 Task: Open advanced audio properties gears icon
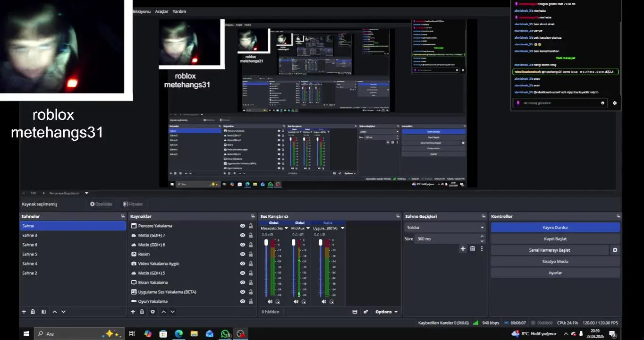pos(365,312)
